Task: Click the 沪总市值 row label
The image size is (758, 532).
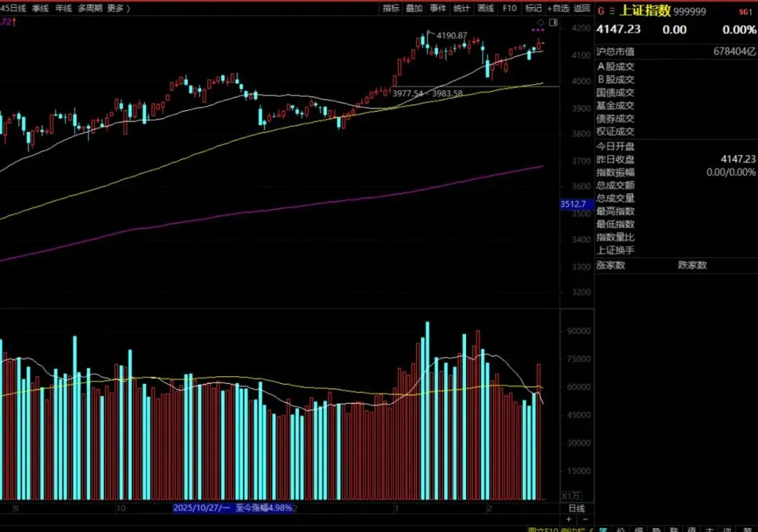Action: pyautogui.click(x=615, y=52)
